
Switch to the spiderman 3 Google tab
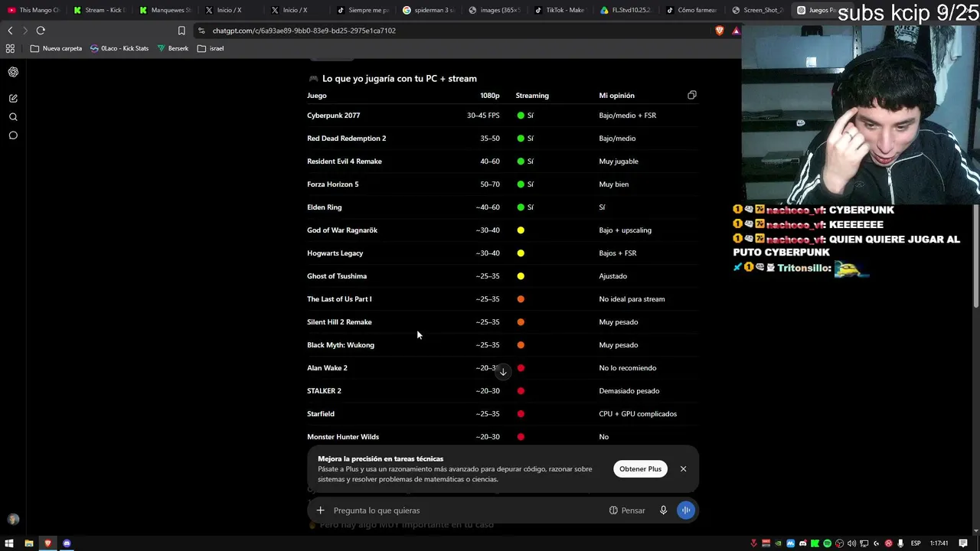pos(429,10)
